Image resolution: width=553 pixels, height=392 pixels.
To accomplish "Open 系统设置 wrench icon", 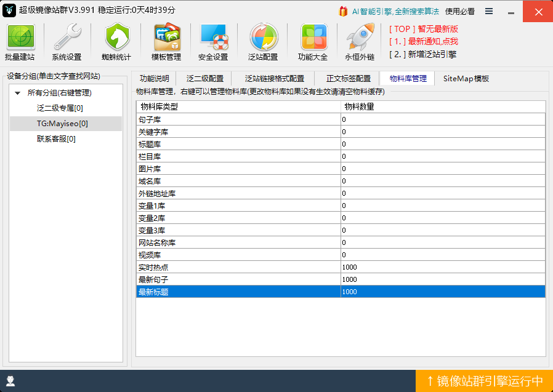I will 67,38.
